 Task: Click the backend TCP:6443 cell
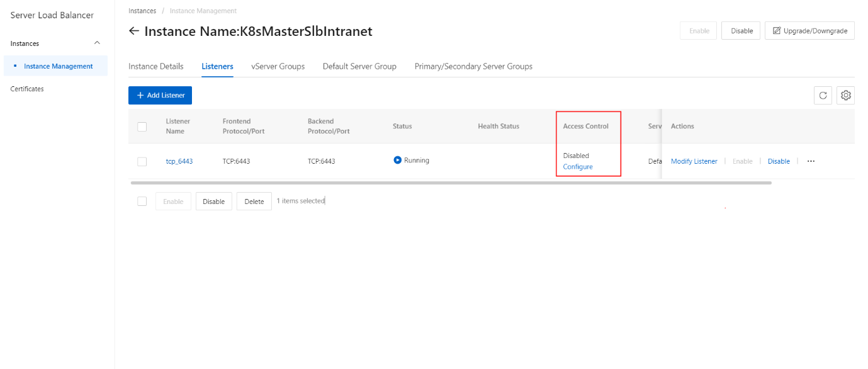321,161
